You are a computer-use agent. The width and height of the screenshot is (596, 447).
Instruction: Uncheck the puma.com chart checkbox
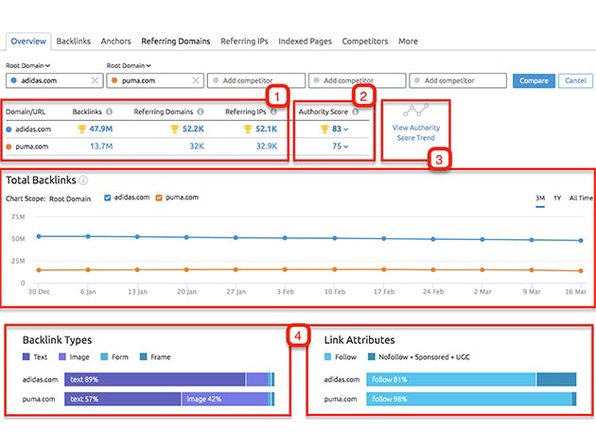(159, 198)
